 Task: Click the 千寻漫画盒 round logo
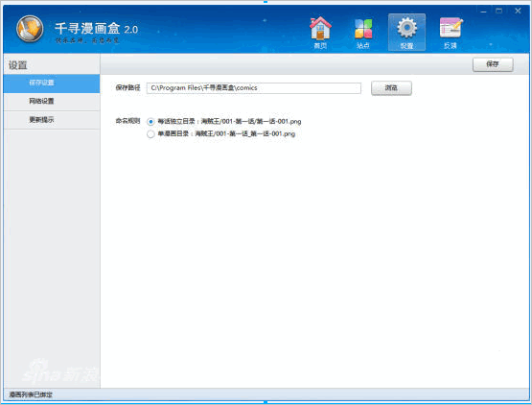click(x=30, y=29)
